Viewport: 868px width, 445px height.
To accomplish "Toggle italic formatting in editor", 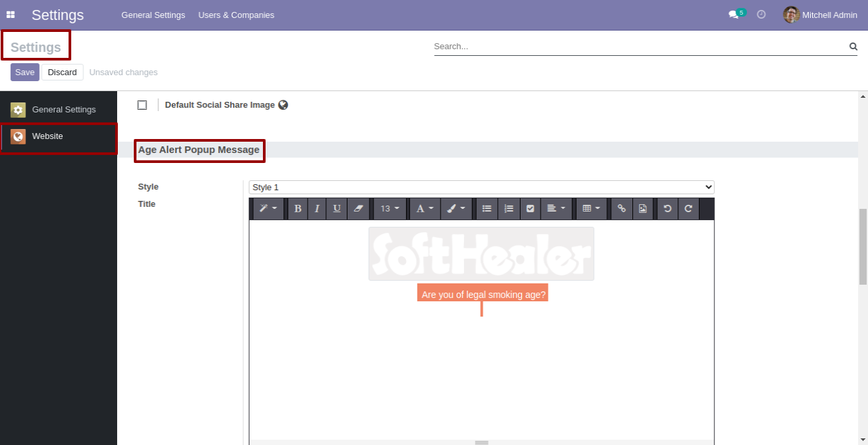I will point(317,209).
